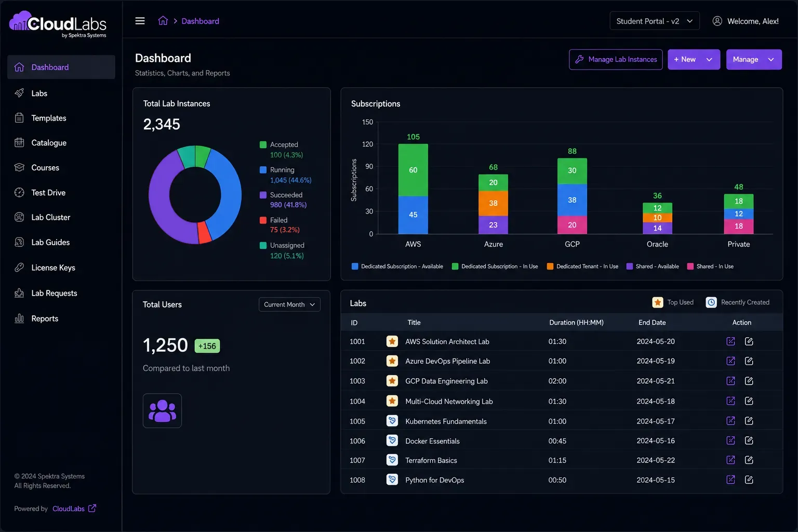798x532 pixels.
Task: Click the +156 users badge
Action: pyautogui.click(x=207, y=346)
